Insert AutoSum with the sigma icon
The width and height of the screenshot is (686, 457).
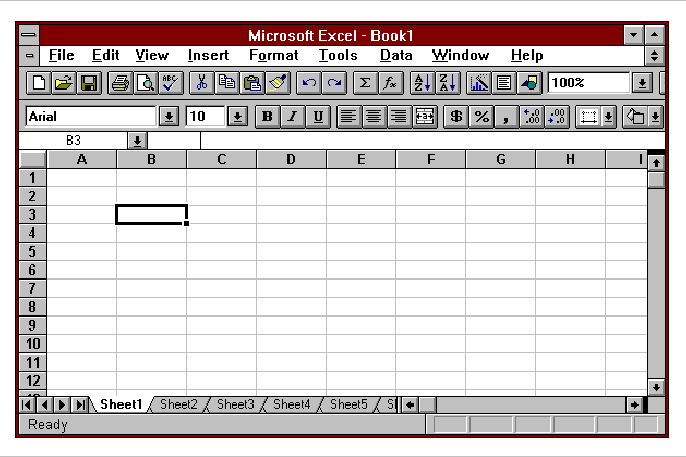tap(365, 83)
